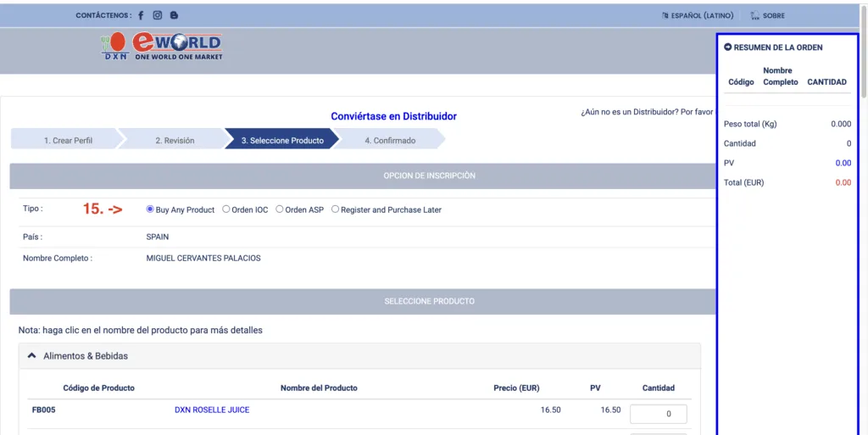Viewport: 868px width, 435px height.
Task: Click the language icon beside Español (Latino)
Action: tap(665, 15)
